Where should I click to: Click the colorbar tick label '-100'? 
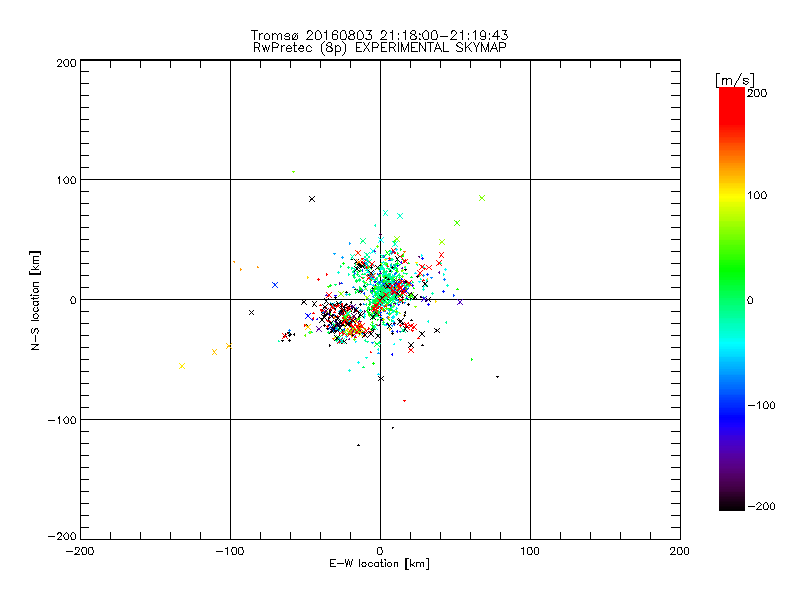(761, 406)
